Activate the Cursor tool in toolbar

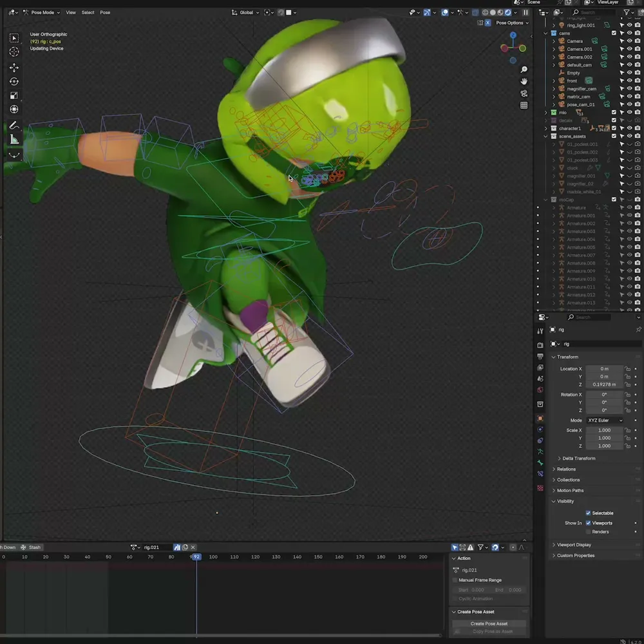pyautogui.click(x=14, y=52)
